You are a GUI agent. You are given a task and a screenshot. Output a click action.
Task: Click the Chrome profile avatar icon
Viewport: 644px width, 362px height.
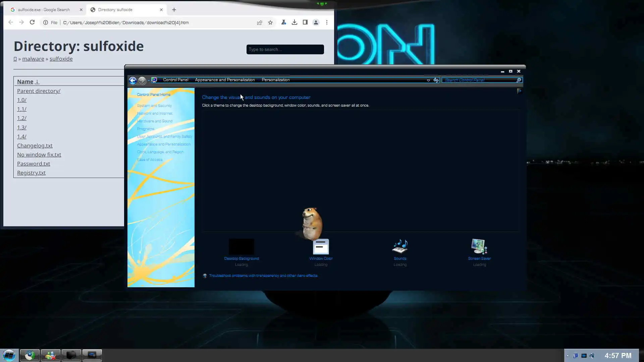[x=316, y=22]
